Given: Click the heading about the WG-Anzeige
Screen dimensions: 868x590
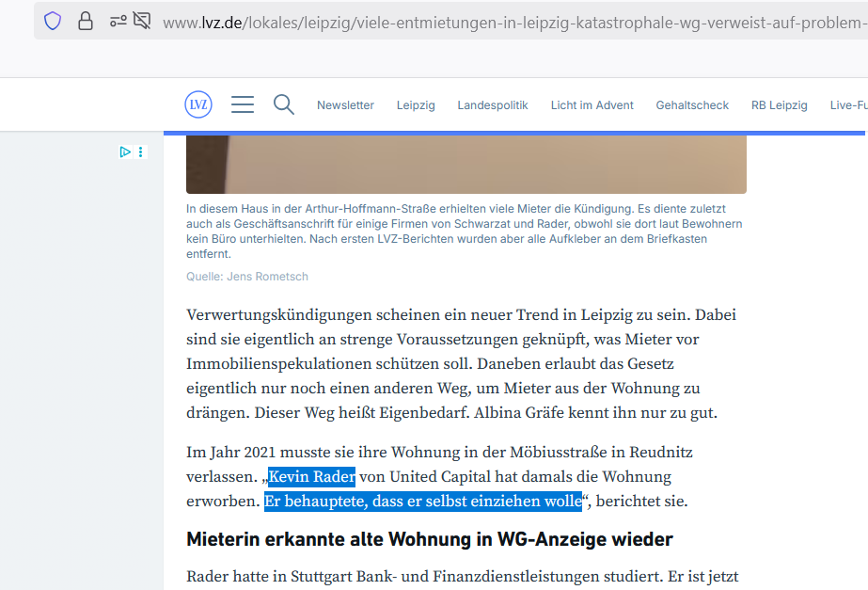Looking at the screenshot, I should [429, 539].
